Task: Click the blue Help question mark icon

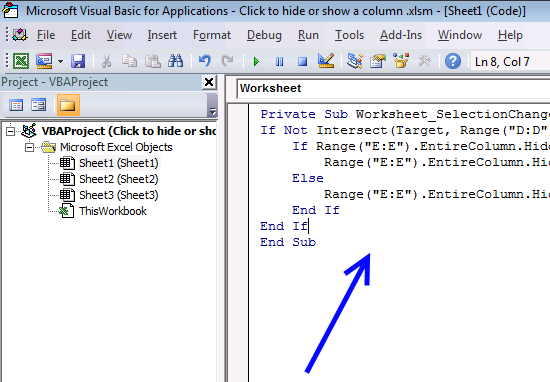Action: (x=453, y=61)
